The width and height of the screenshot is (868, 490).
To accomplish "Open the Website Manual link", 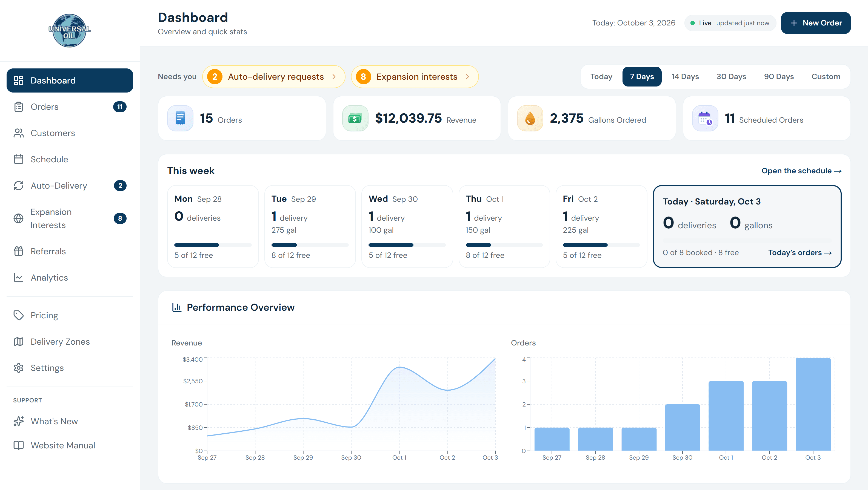I will click(70, 445).
